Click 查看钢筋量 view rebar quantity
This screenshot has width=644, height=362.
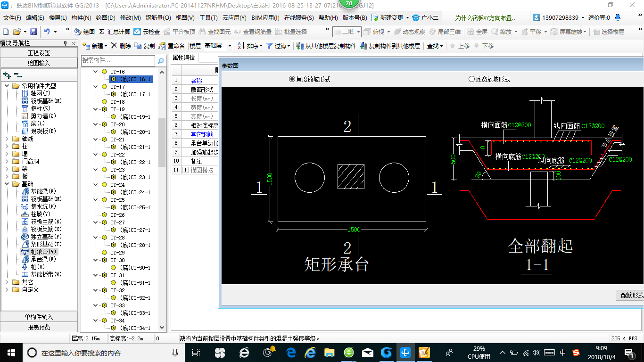tap(253, 32)
